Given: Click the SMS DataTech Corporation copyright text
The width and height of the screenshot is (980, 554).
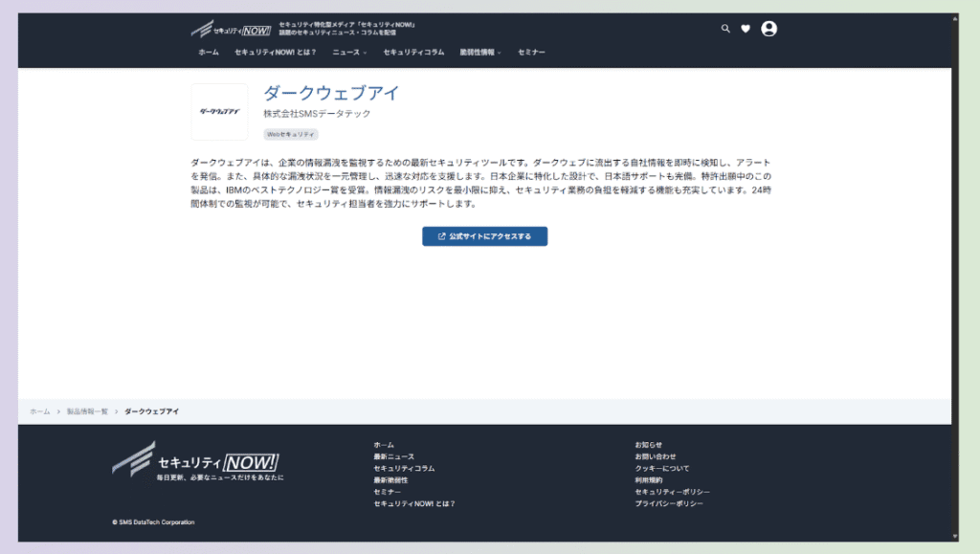Looking at the screenshot, I should click(153, 522).
